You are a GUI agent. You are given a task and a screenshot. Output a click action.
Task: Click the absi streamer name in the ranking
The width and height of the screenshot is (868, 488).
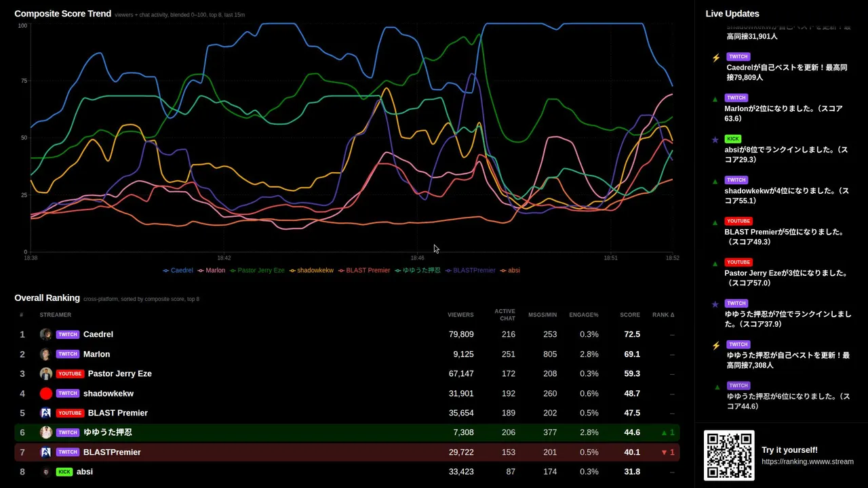[85, 472]
